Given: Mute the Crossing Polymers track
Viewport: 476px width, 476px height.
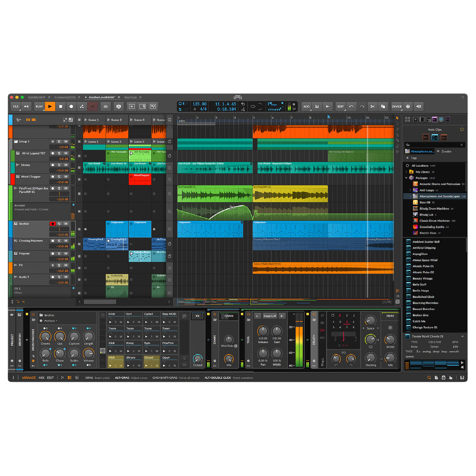Looking at the screenshot, I should 66,241.
